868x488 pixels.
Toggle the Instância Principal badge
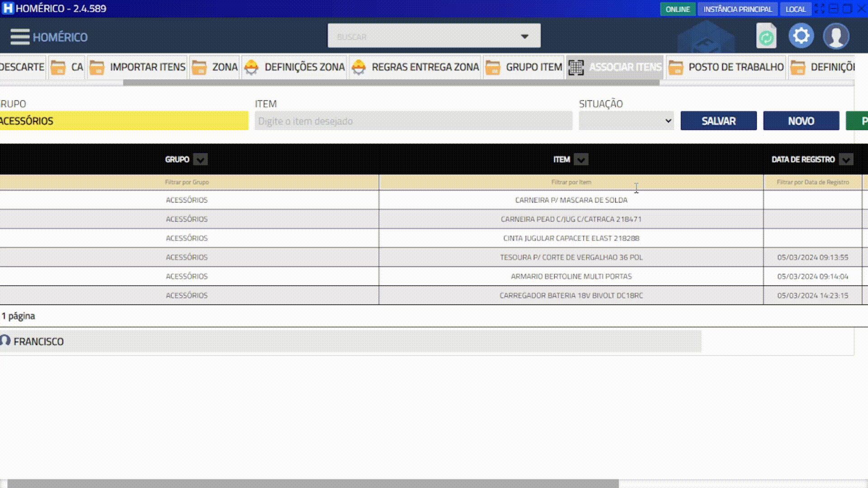(737, 9)
